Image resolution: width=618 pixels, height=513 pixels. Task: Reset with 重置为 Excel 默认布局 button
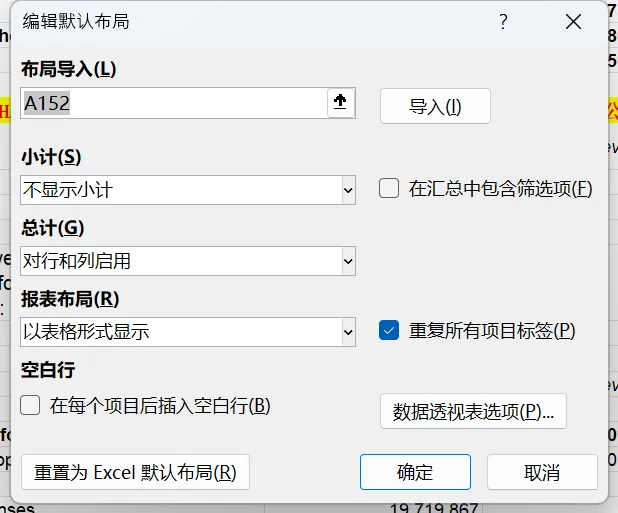(x=135, y=472)
